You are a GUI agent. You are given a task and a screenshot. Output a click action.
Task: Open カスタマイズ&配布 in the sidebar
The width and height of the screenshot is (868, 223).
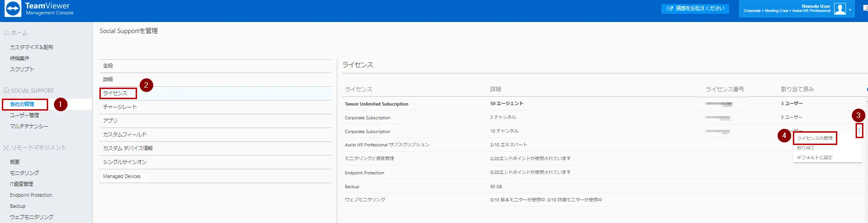(32, 47)
